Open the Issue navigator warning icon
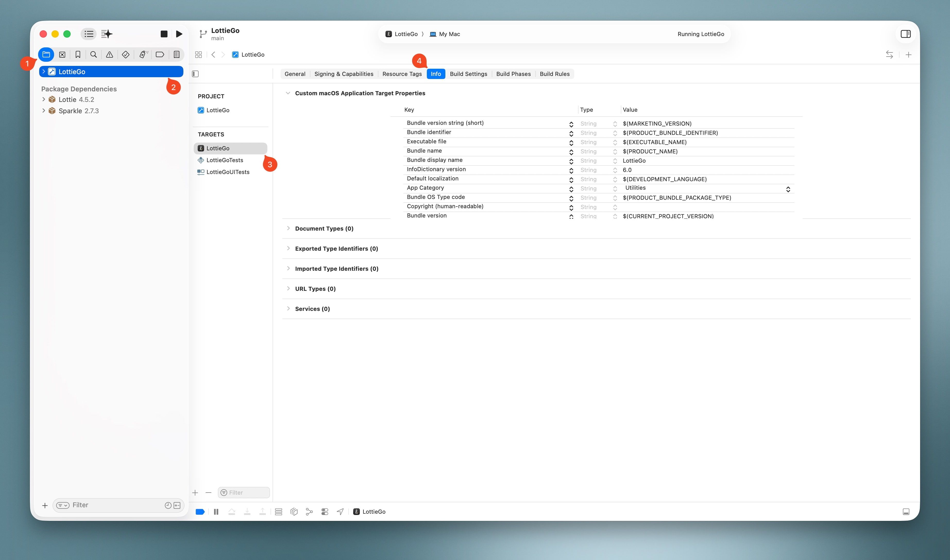 (x=109, y=55)
